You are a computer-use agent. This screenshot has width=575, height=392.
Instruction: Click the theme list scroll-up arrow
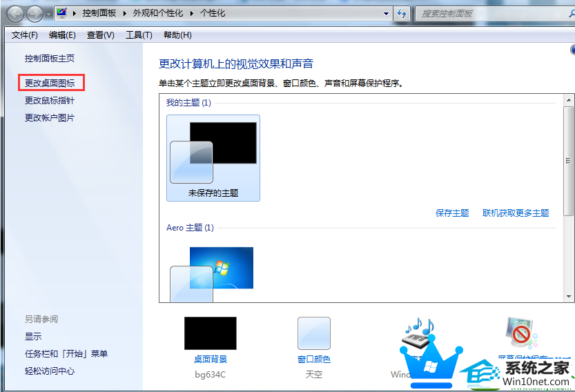569,100
